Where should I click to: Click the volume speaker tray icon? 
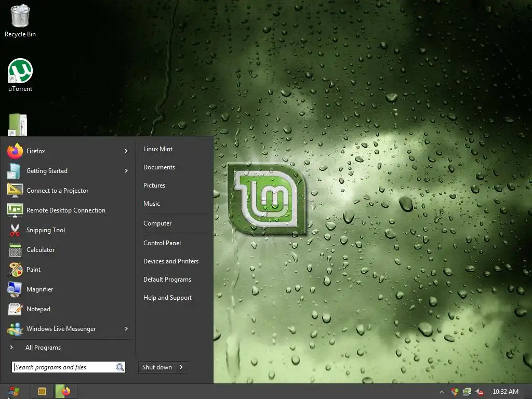point(479,392)
